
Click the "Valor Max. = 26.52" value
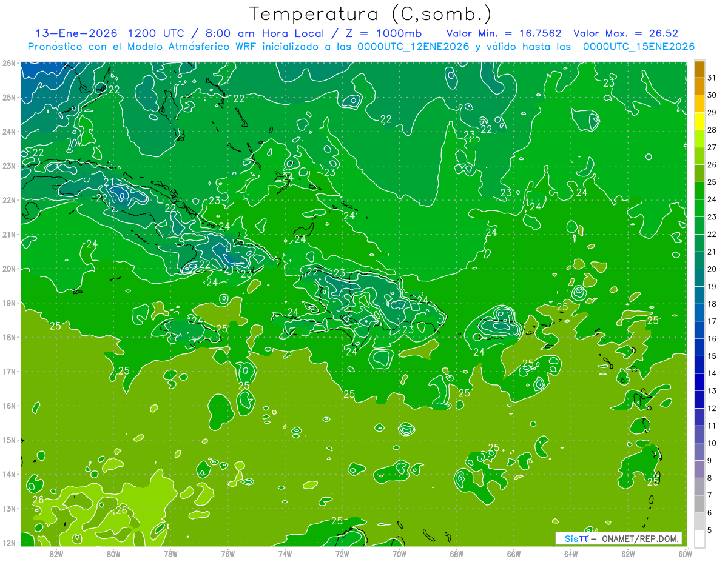pos(626,33)
